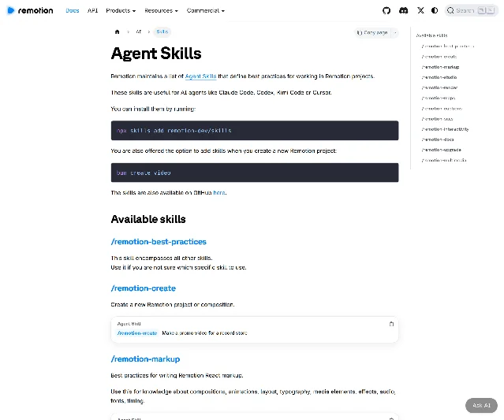Click the /remotion-create heading link

tap(144, 288)
